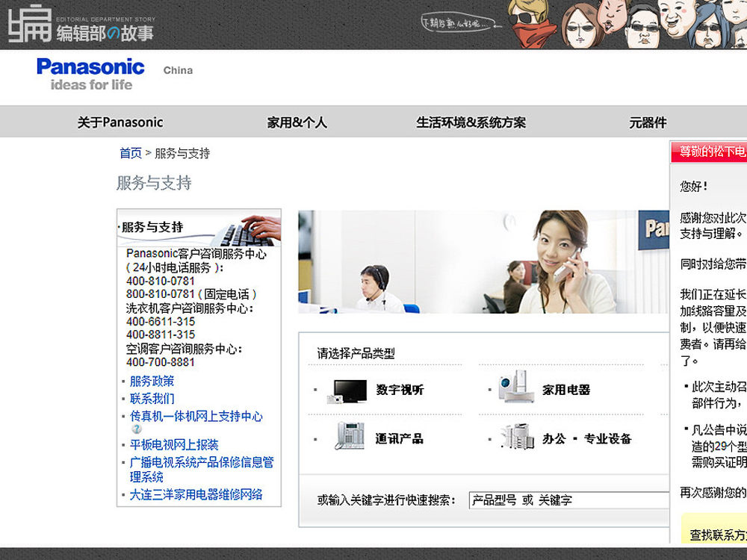Click the Panasonic logo

pyautogui.click(x=90, y=67)
